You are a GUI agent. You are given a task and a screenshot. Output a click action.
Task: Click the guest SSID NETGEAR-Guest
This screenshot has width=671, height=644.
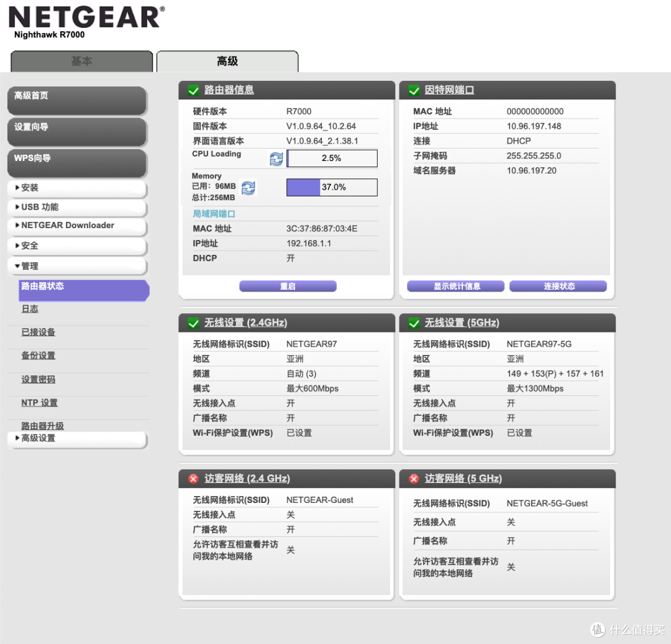320,500
